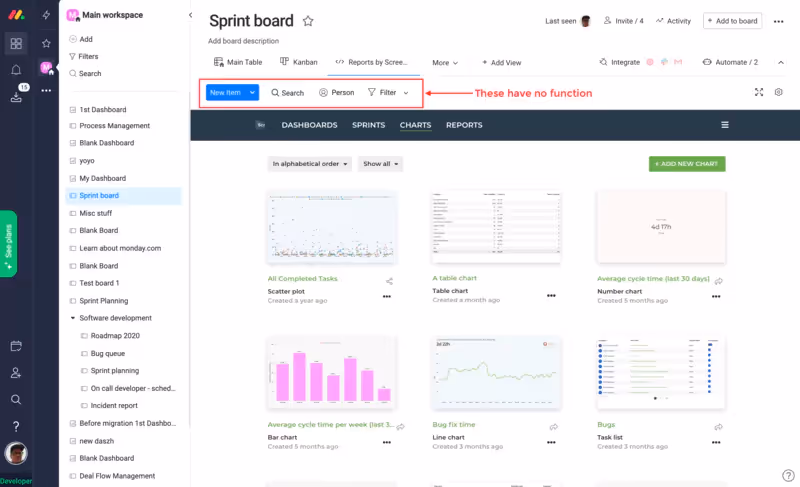Open the Bug queue board
Viewport: 800px width, 487px height.
click(108, 353)
